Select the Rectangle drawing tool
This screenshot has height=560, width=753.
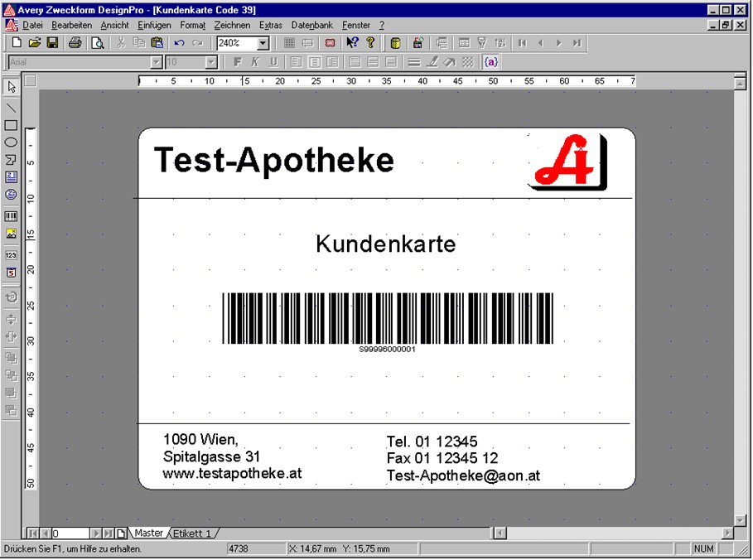(x=11, y=125)
